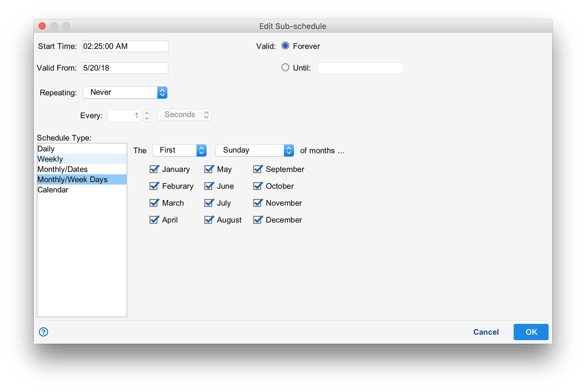Click the red close window button
The image size is (586, 392).
tap(42, 26)
